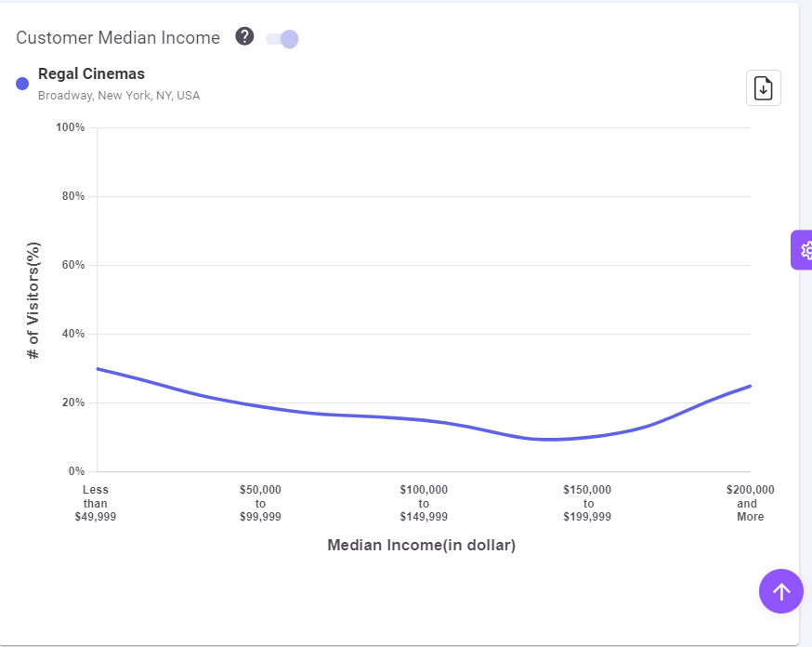Select the 60% y-axis tick label
Image resolution: width=812 pixels, height=647 pixels.
coord(73,265)
